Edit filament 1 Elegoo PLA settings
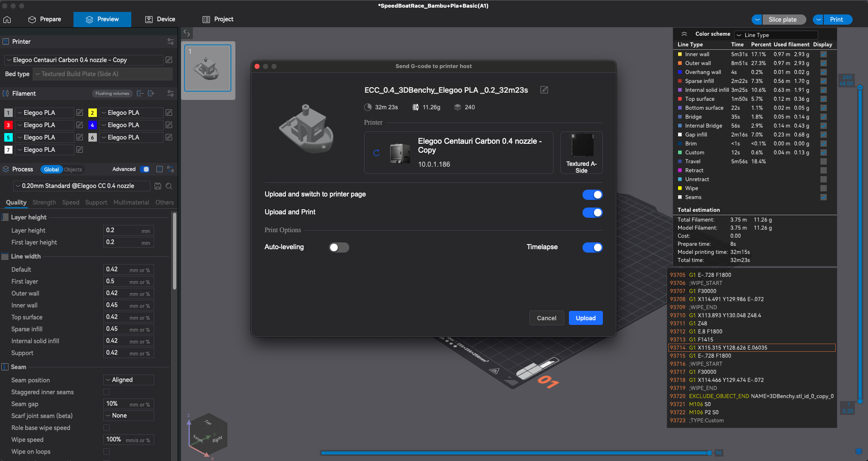This screenshot has width=868, height=461. pos(79,113)
